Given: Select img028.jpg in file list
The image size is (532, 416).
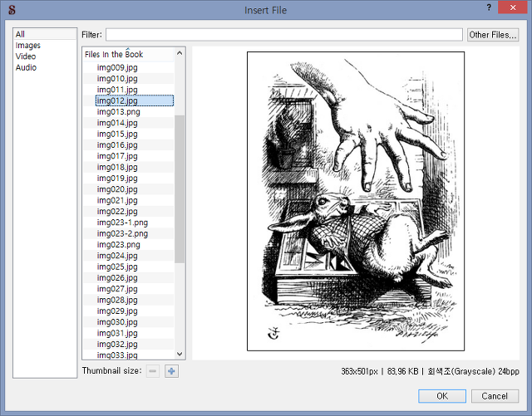Looking at the screenshot, I should point(117,300).
